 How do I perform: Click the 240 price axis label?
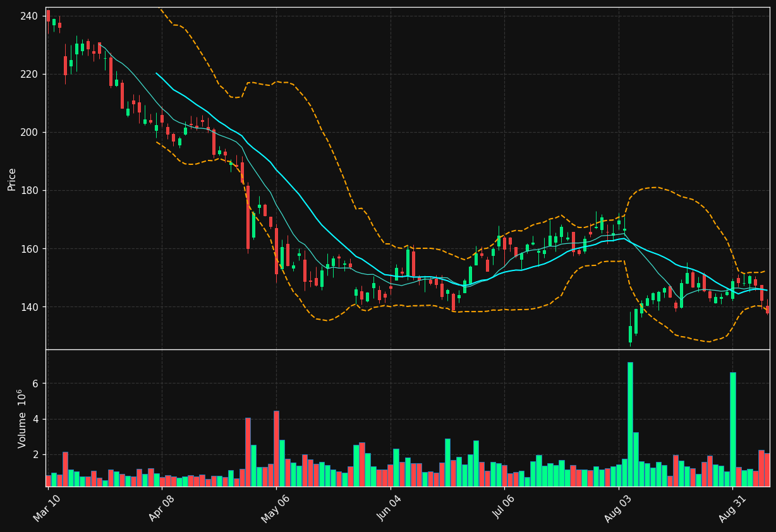click(x=30, y=16)
